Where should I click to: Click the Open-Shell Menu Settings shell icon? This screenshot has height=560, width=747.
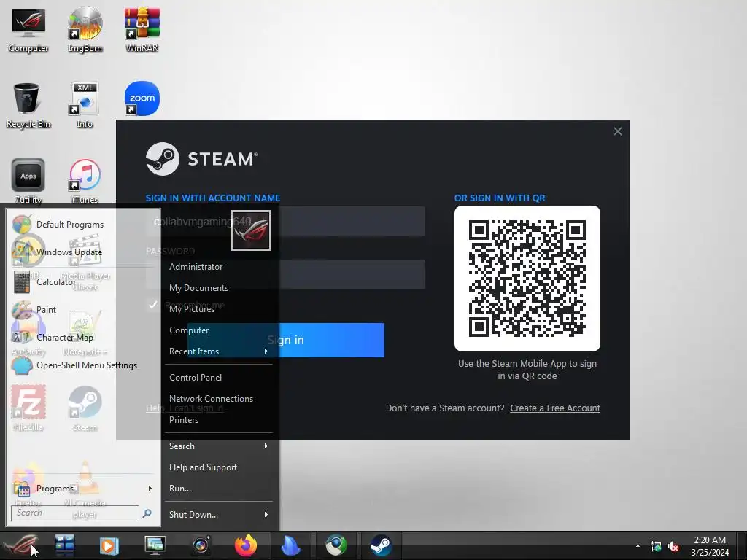pyautogui.click(x=21, y=365)
